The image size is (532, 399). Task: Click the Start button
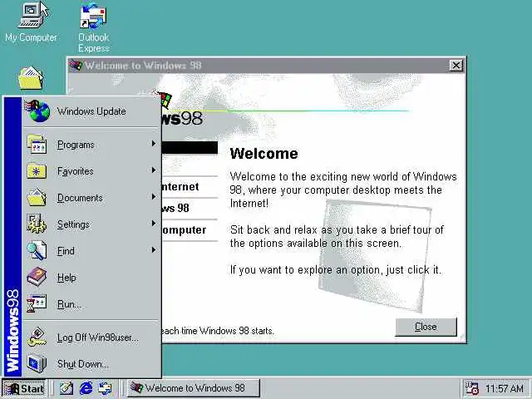coord(24,388)
